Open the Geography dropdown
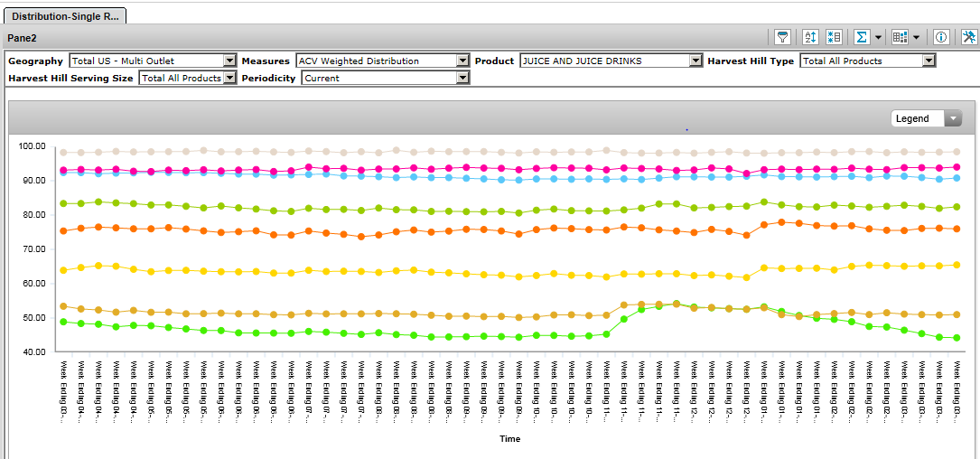 [x=229, y=61]
